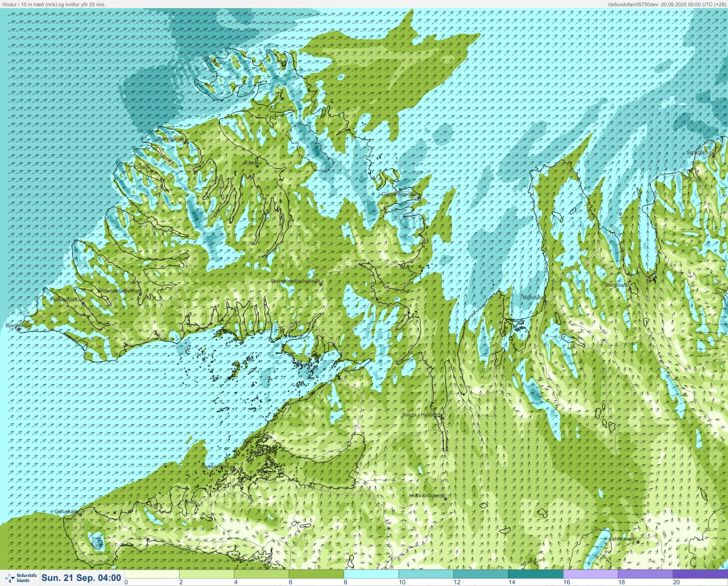Click the Æðey station label

pos(250,163)
